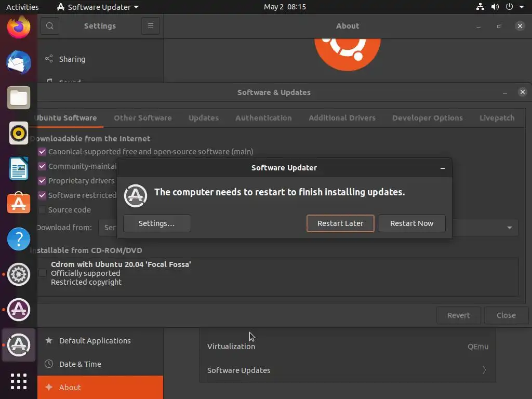
Task: Open the clock and calendar menu
Action: pos(285,7)
